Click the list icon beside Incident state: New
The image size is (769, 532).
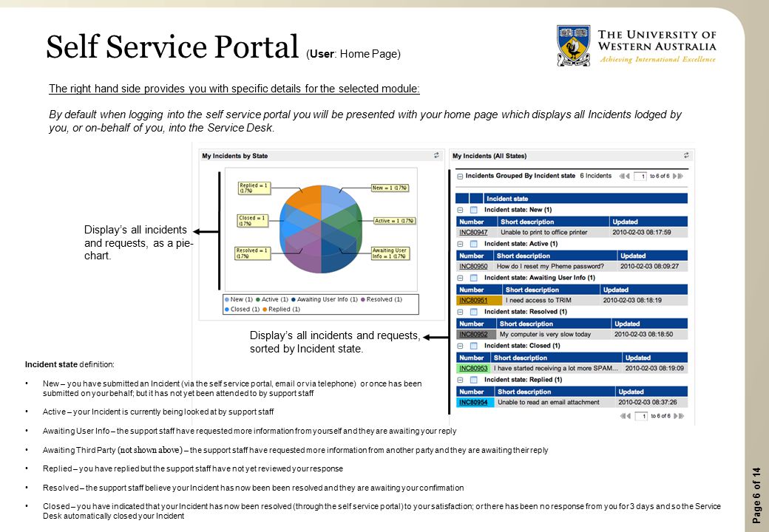pos(474,210)
